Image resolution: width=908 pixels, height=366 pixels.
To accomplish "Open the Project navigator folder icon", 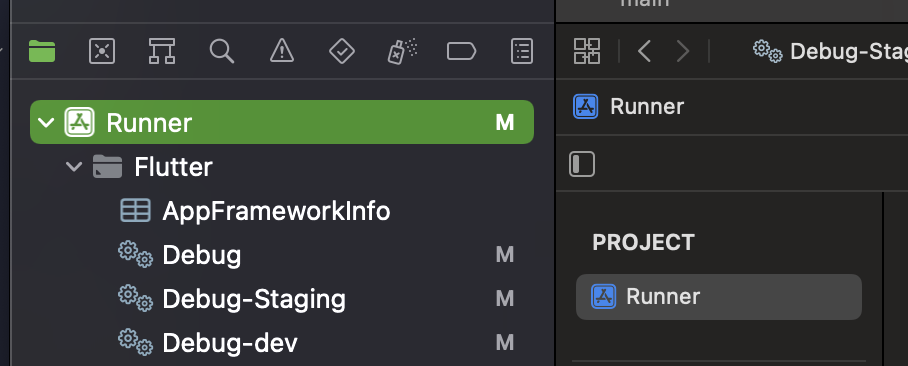I will click(42, 52).
